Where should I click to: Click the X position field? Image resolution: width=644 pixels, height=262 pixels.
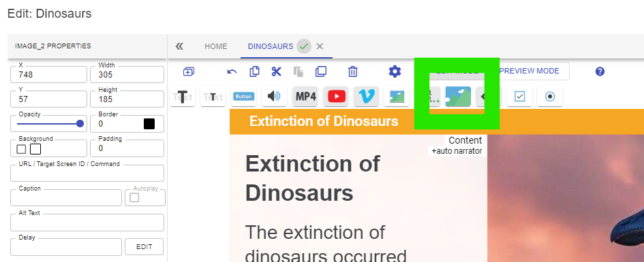coord(48,74)
